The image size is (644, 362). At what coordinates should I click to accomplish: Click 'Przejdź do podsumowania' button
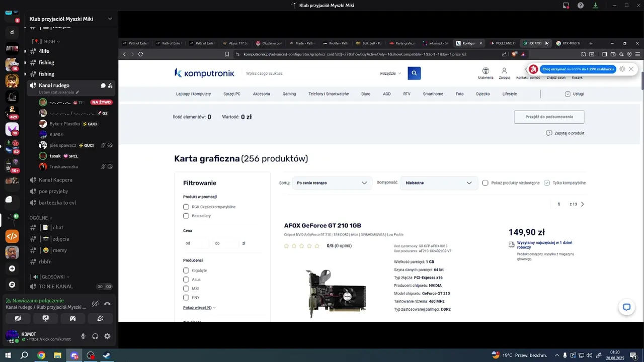point(549,117)
